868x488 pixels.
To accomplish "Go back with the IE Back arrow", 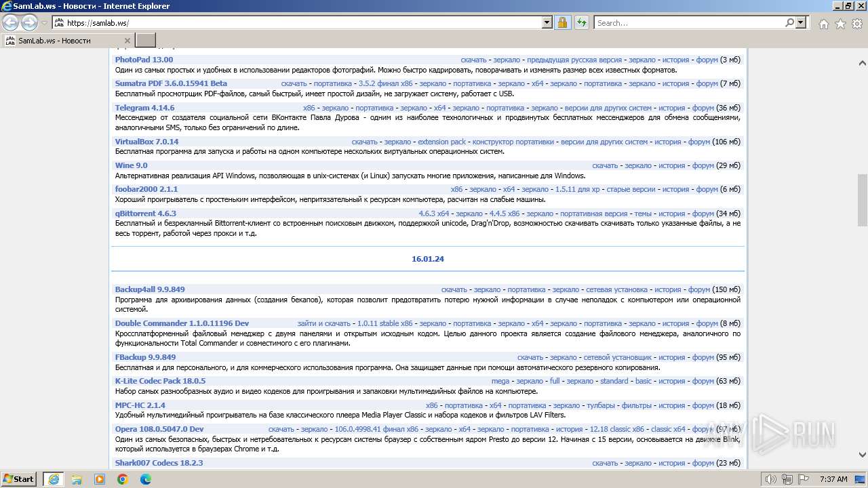I will [x=11, y=23].
